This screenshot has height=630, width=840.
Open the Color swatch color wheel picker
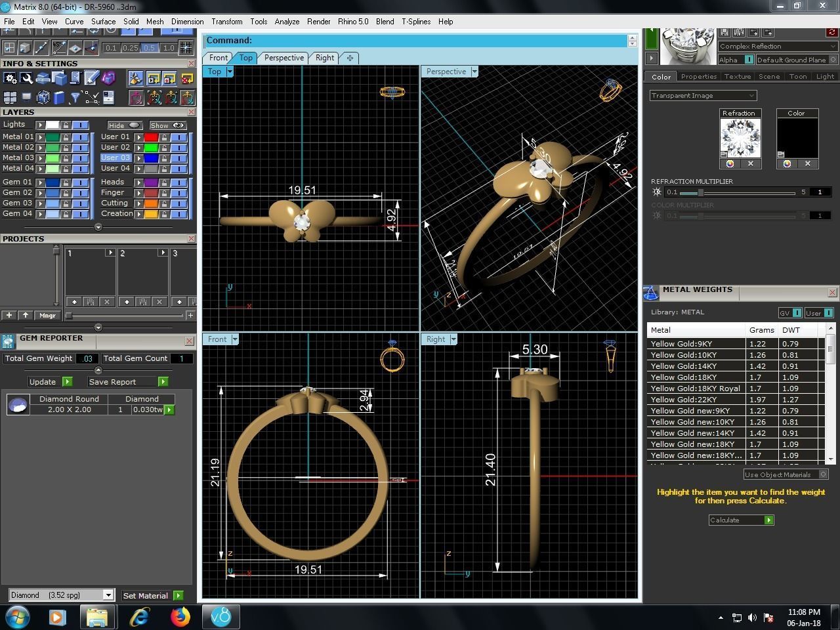(x=787, y=163)
